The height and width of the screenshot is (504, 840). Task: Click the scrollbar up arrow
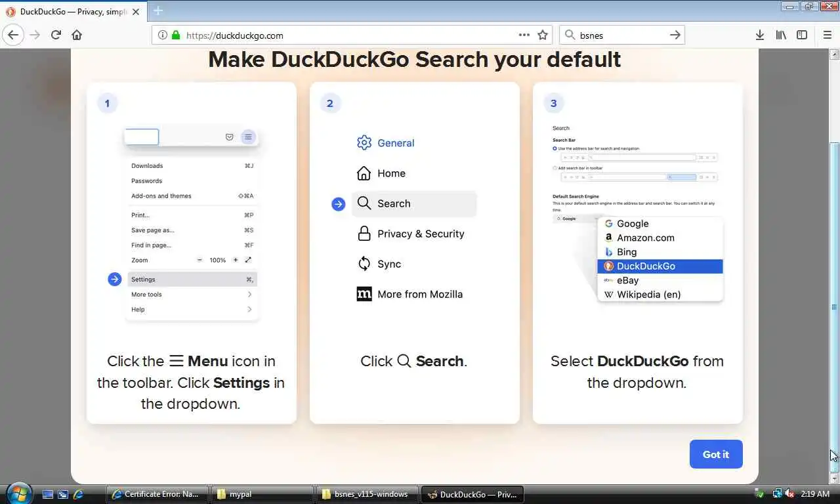click(835, 54)
